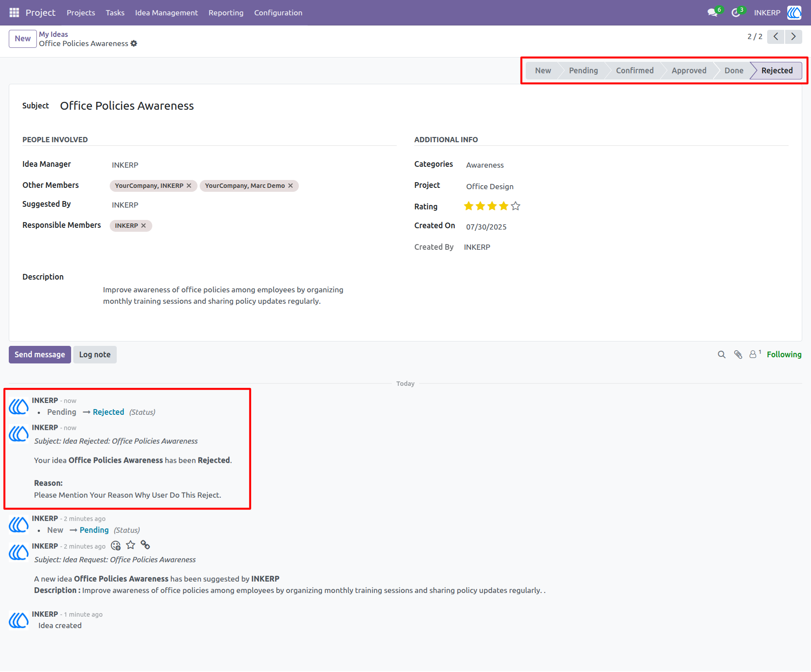The width and height of the screenshot is (811, 672).
Task: Open the Configuration menu
Action: click(278, 13)
